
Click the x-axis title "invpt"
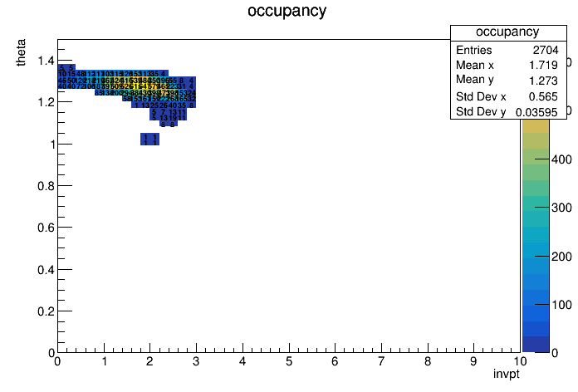coord(507,374)
